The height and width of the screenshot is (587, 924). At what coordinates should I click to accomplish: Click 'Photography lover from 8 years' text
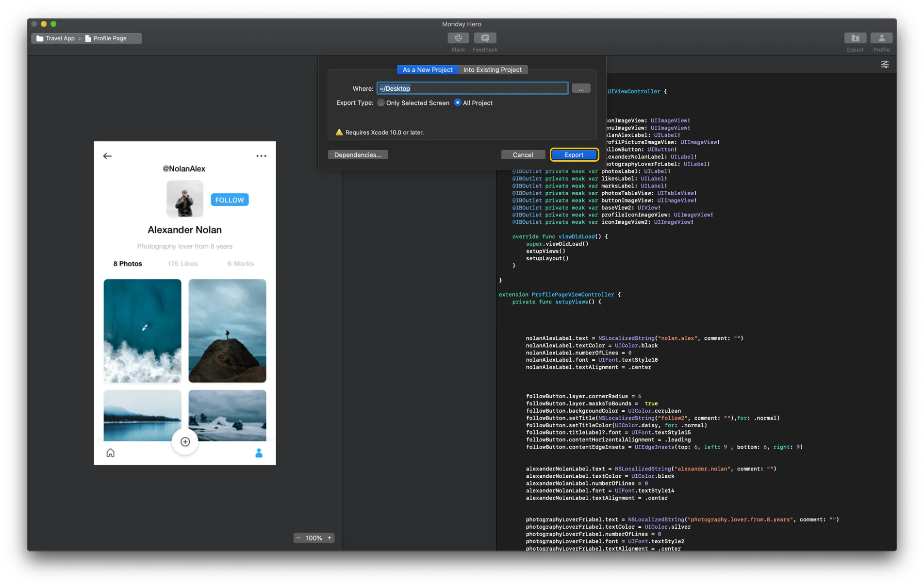pyautogui.click(x=184, y=246)
